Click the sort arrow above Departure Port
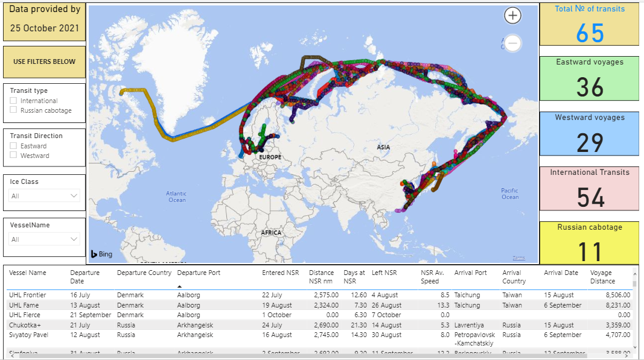This screenshot has width=644, height=360. pyautogui.click(x=180, y=286)
